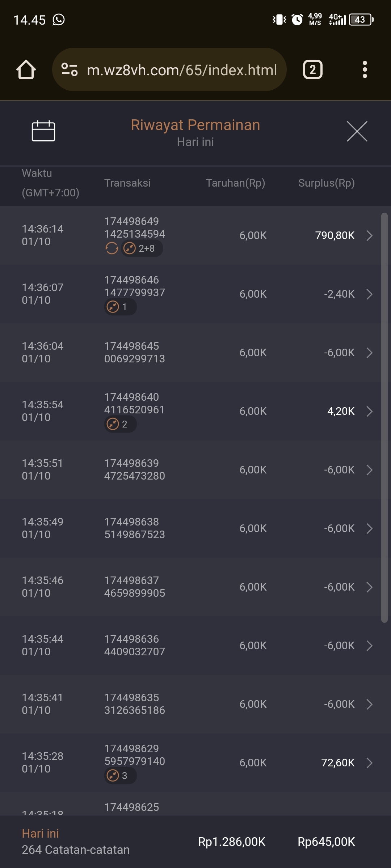Viewport: 391px width, 868px height.
Task: Open transaction 174498645 0069299713
Action: [134, 353]
